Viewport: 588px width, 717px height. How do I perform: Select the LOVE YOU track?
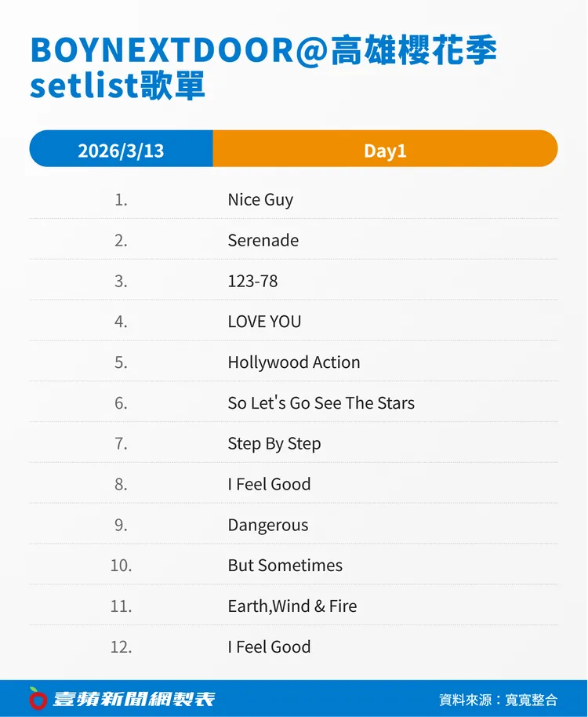click(x=264, y=322)
